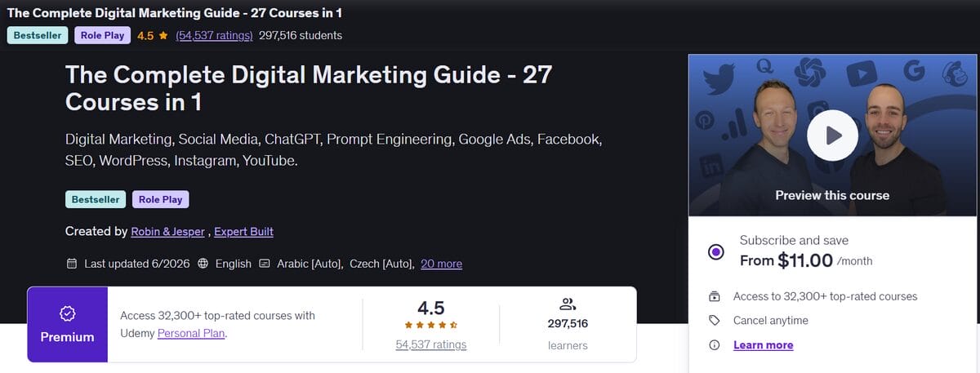Click the Pinterest icon in preview thumbnail
Viewport: 980px width, 373px height.
pyautogui.click(x=704, y=121)
